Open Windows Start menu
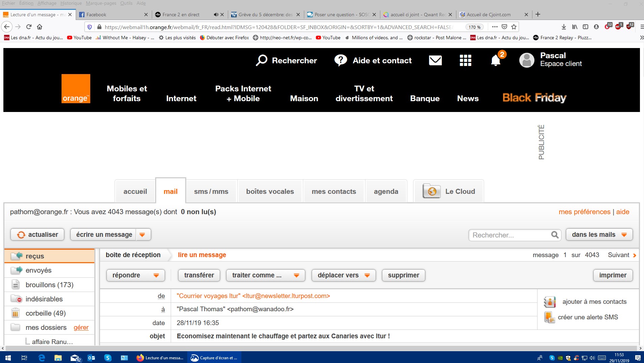644x363 pixels. [x=8, y=358]
